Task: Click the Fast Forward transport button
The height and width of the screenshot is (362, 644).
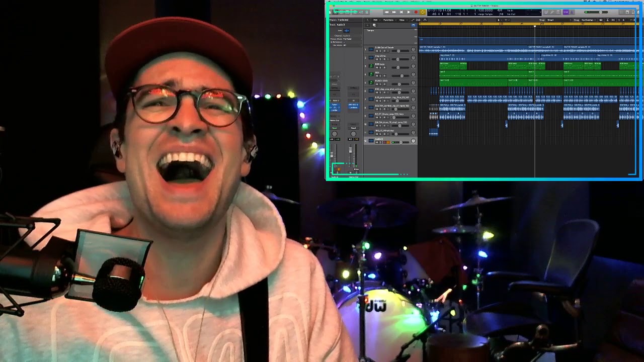Action: coord(394,12)
